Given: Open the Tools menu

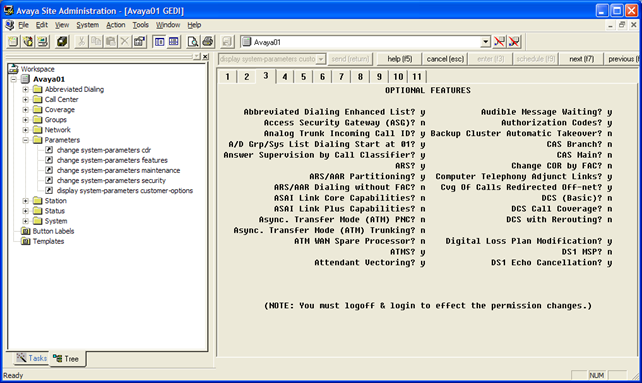Looking at the screenshot, I should click(x=140, y=25).
